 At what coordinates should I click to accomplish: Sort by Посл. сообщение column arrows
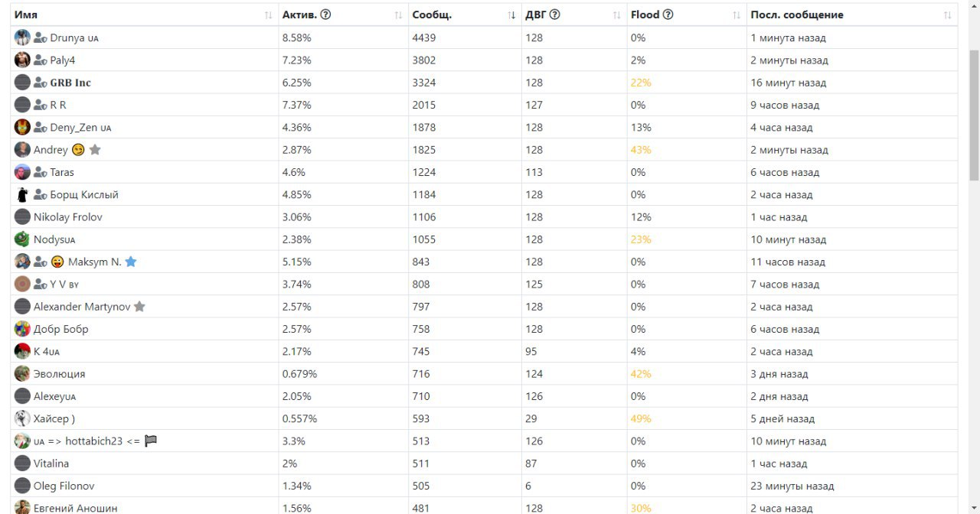(x=948, y=15)
